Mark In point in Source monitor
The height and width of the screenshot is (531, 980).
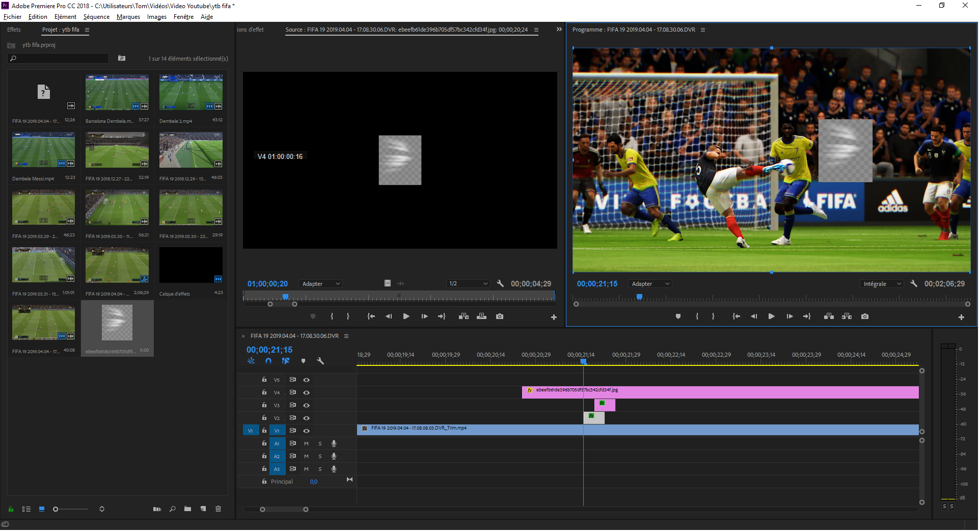coord(332,316)
